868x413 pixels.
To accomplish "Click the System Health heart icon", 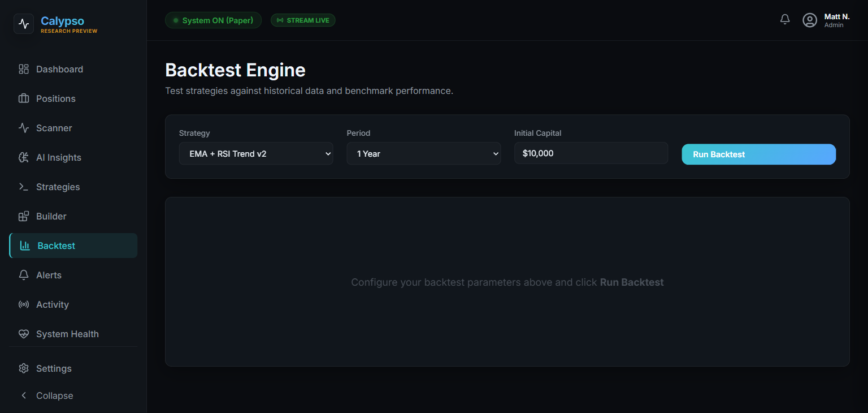I will 23,334.
